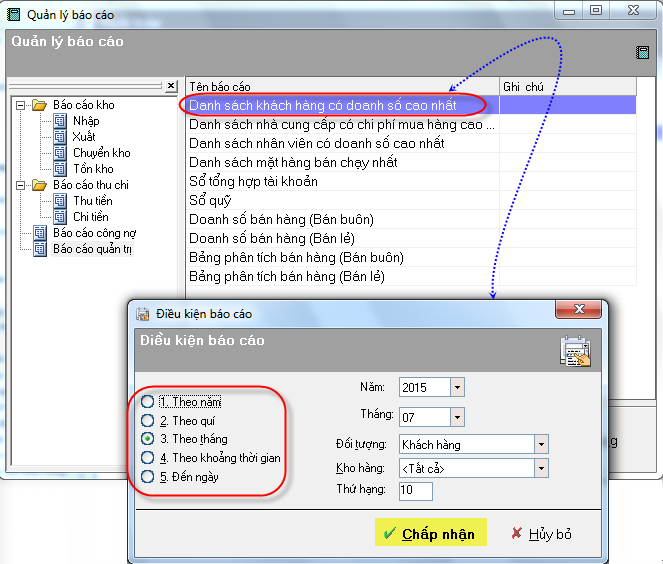Select 'Sổ quỹ' in the report list
Viewport: 663px width, 564px height.
pyautogui.click(x=210, y=201)
